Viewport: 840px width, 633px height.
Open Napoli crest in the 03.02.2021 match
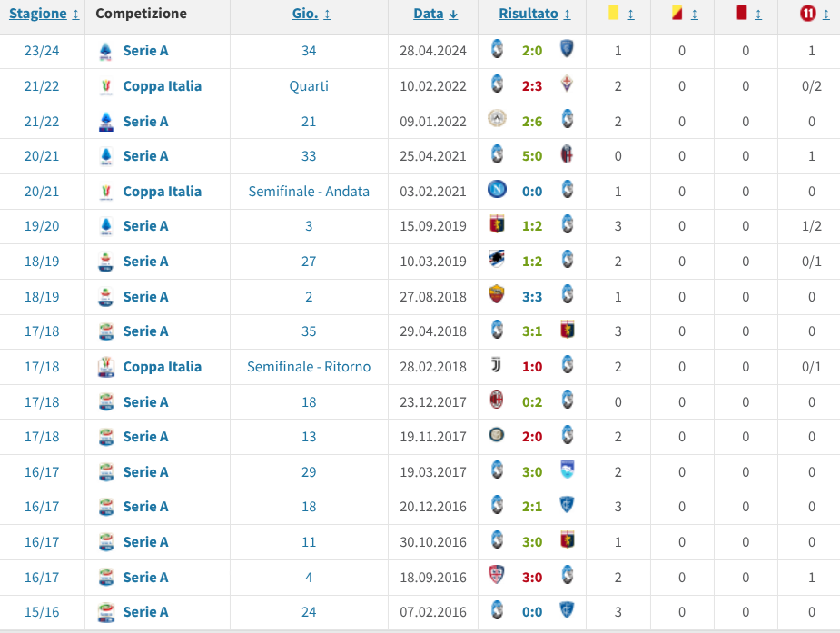[x=497, y=192]
